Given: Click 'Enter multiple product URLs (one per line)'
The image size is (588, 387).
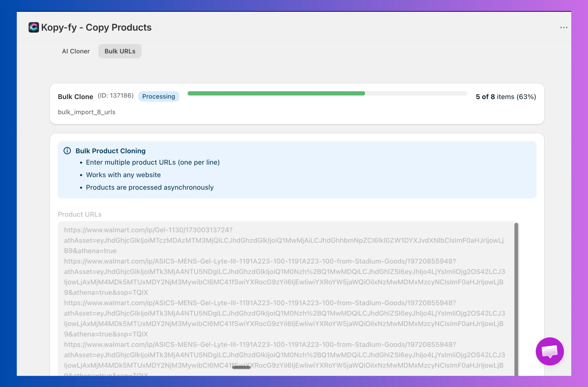Looking at the screenshot, I should pyautogui.click(x=153, y=162).
